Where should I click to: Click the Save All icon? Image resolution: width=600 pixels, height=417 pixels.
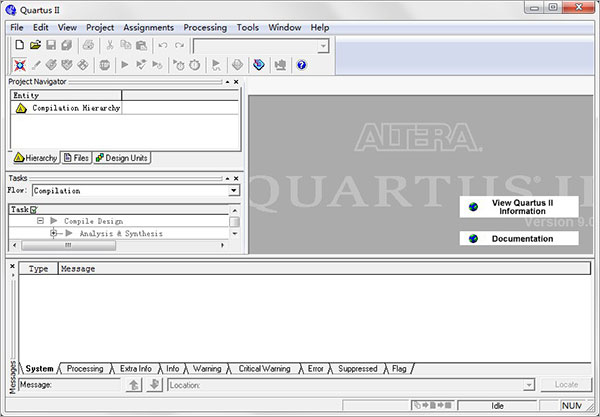[x=67, y=45]
